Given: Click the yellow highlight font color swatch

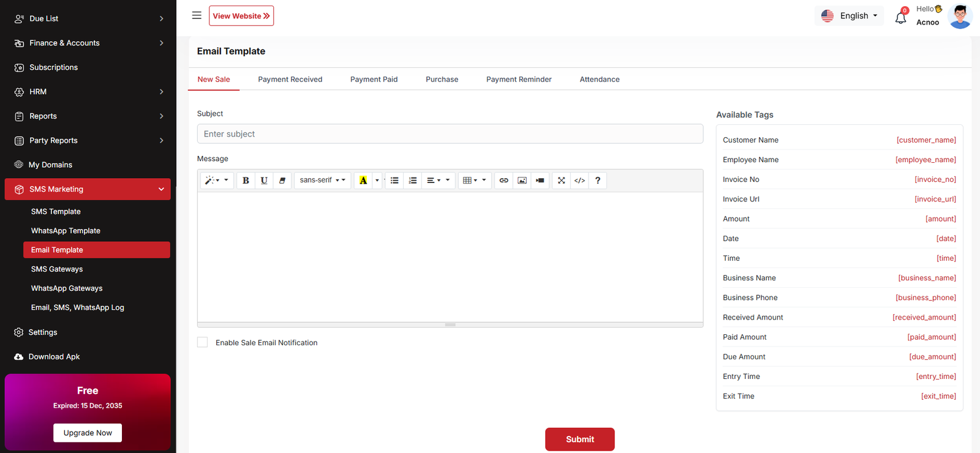Looking at the screenshot, I should 363,181.
